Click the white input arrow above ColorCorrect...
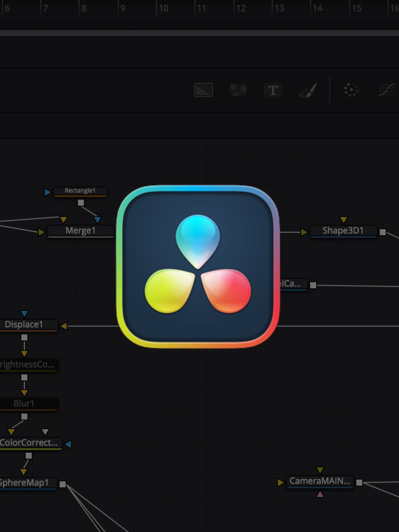 tap(45, 432)
